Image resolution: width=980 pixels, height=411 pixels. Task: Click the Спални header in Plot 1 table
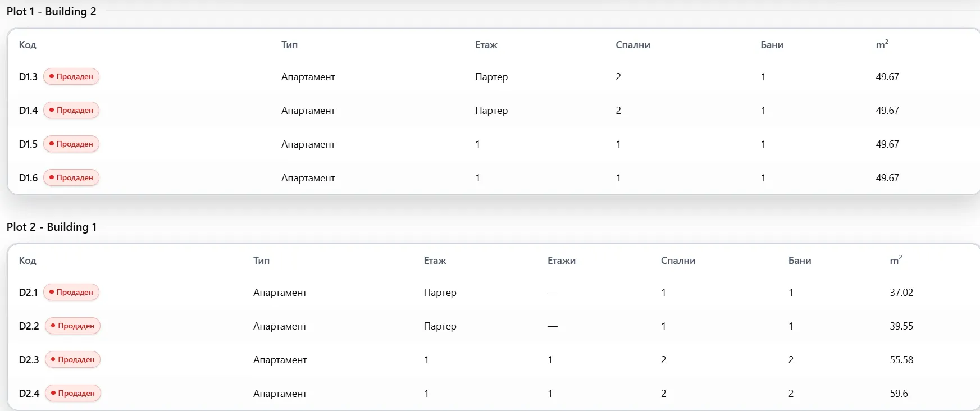[x=633, y=45]
